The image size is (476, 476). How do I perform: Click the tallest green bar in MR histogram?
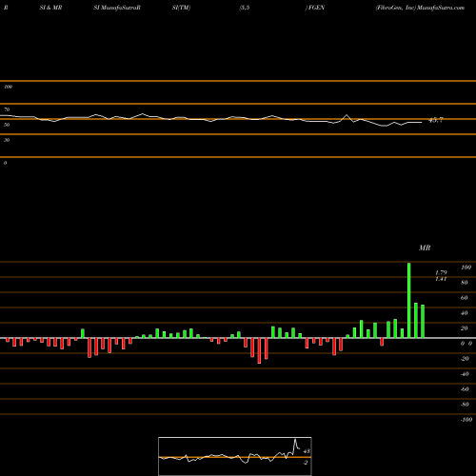click(x=409, y=300)
